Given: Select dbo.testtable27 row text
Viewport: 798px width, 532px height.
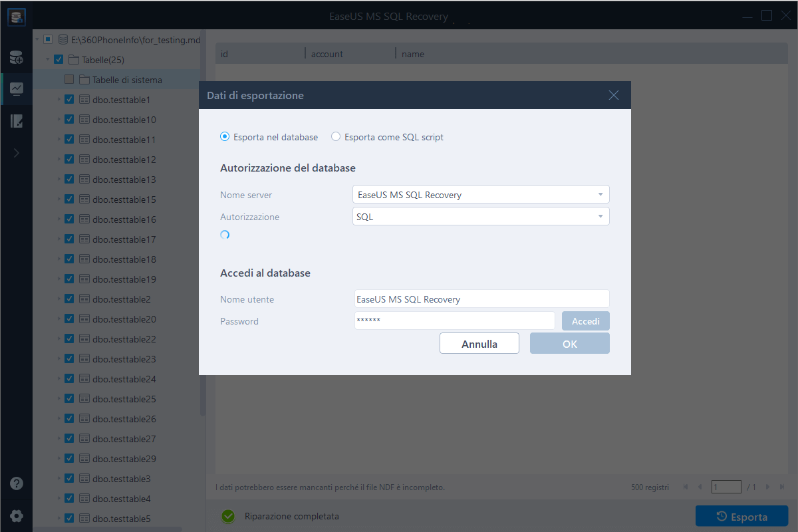Looking at the screenshot, I should point(124,439).
